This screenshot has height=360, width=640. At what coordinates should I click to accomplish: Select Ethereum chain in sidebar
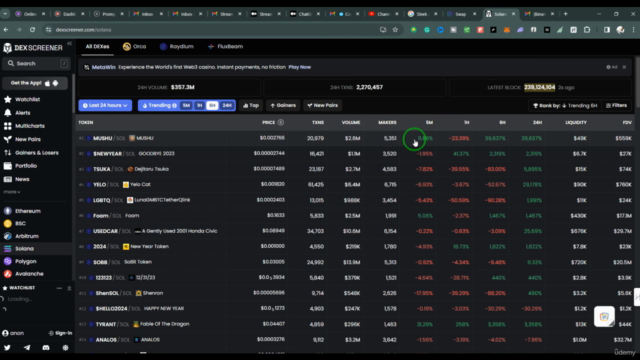tap(22, 211)
